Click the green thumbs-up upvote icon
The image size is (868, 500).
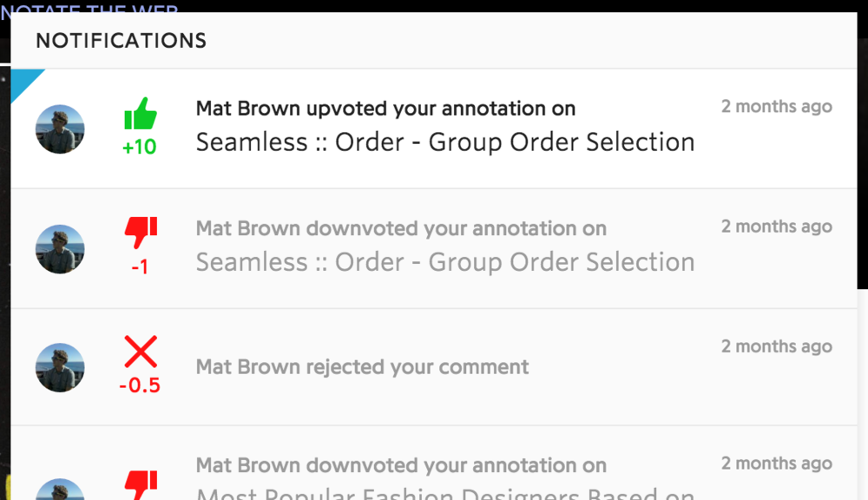click(x=141, y=114)
